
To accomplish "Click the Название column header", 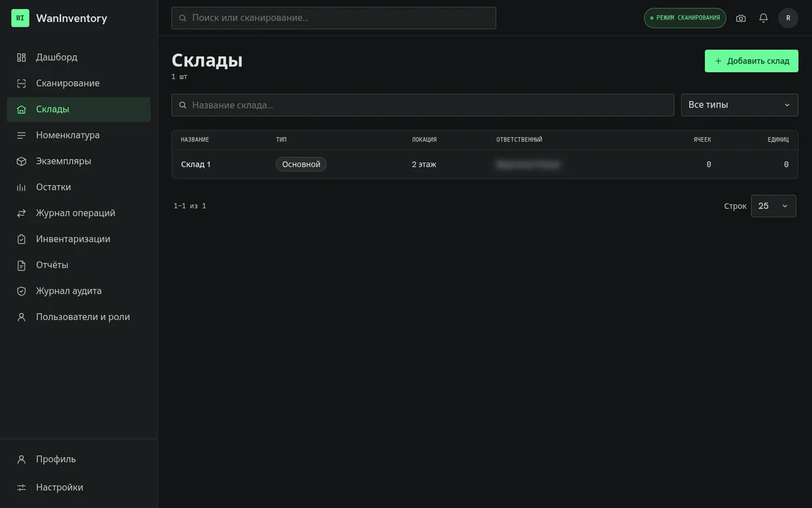I will tap(195, 140).
